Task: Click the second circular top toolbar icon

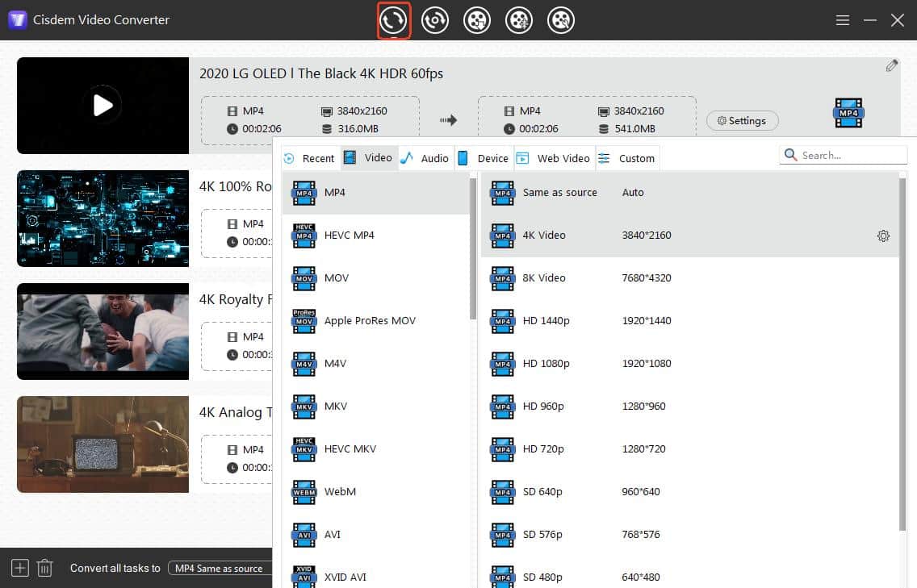Action: click(x=435, y=20)
